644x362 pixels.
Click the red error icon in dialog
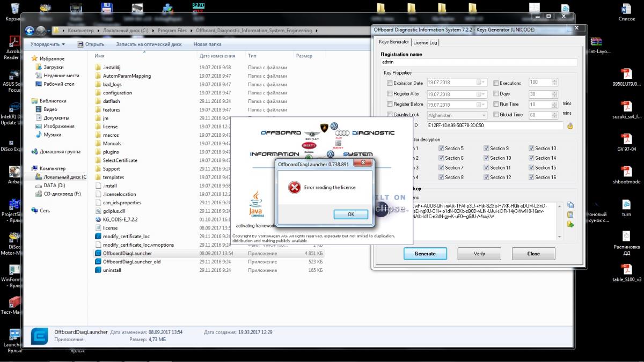294,187
